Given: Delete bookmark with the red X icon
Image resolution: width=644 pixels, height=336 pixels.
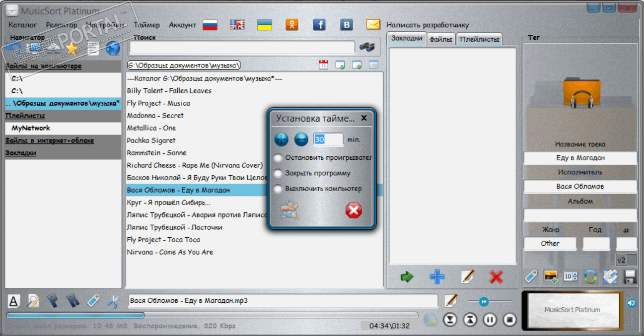Looking at the screenshot, I should click(x=496, y=277).
